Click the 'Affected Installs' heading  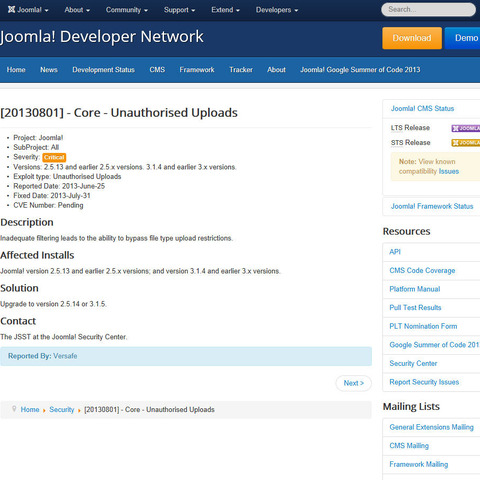pyautogui.click(x=37, y=255)
